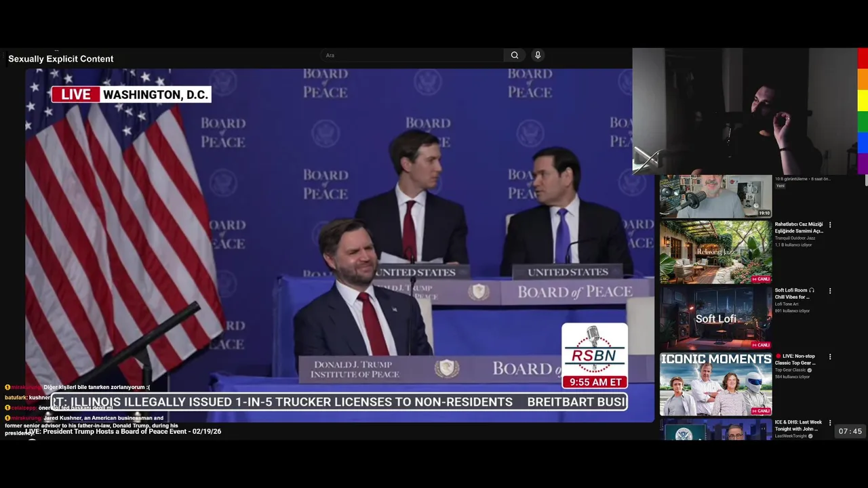Open 'Soft Lofi Room Chill Vibes' title
Screen dimensions: 868x488
coord(795,293)
